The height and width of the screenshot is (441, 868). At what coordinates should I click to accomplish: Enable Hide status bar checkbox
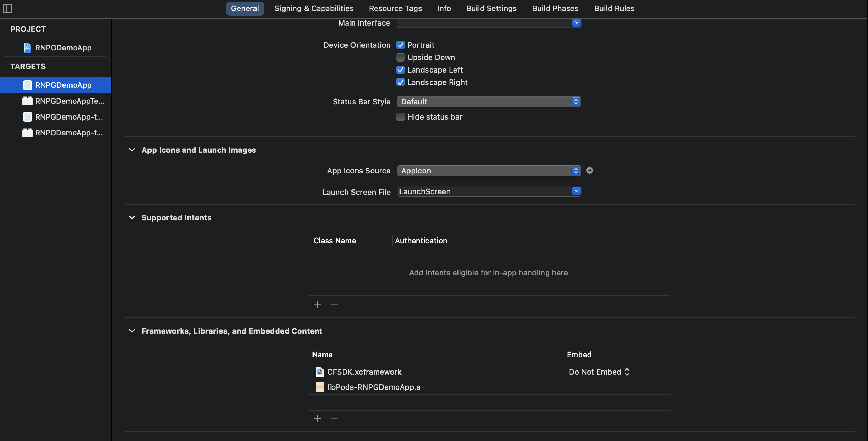point(401,117)
